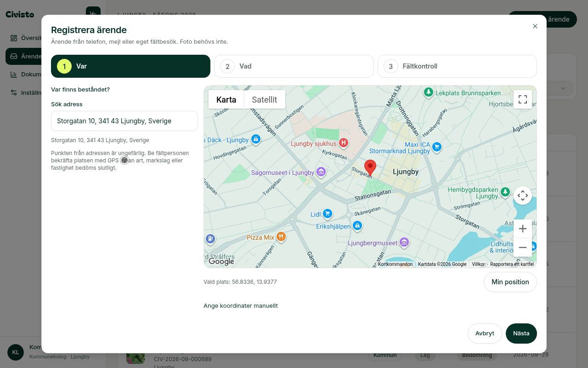The image size is (588, 368).
Task: Click the Erikshjälpen store marker
Action: click(x=357, y=226)
